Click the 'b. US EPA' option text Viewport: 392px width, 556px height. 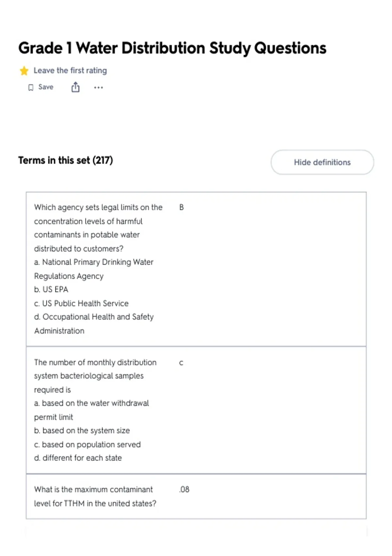[51, 290]
